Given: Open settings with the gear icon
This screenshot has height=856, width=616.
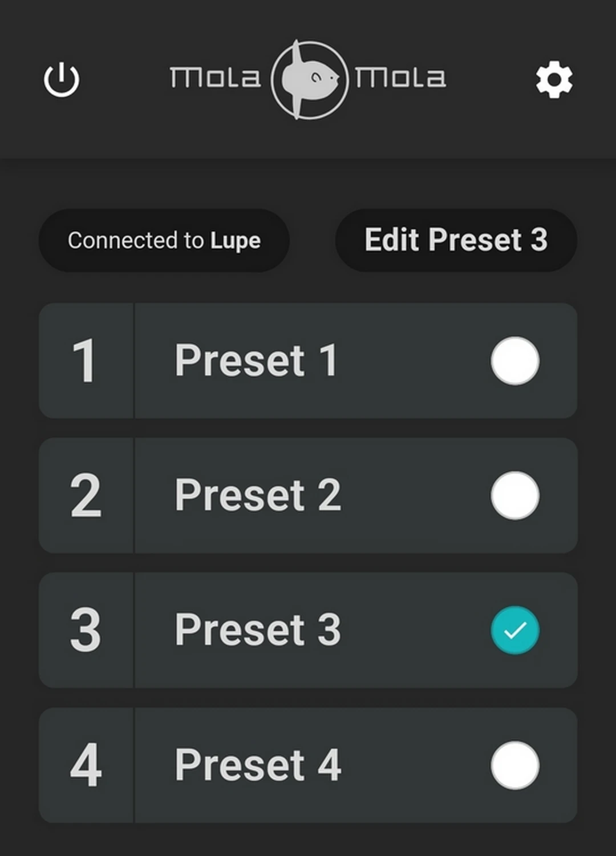Looking at the screenshot, I should [554, 80].
